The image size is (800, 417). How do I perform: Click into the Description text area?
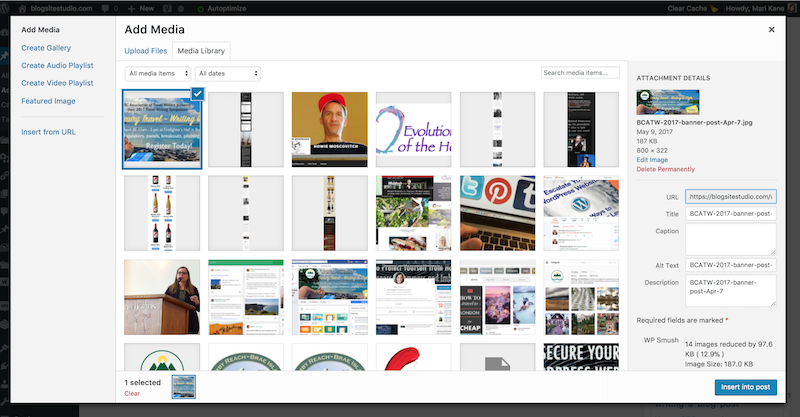coord(731,290)
